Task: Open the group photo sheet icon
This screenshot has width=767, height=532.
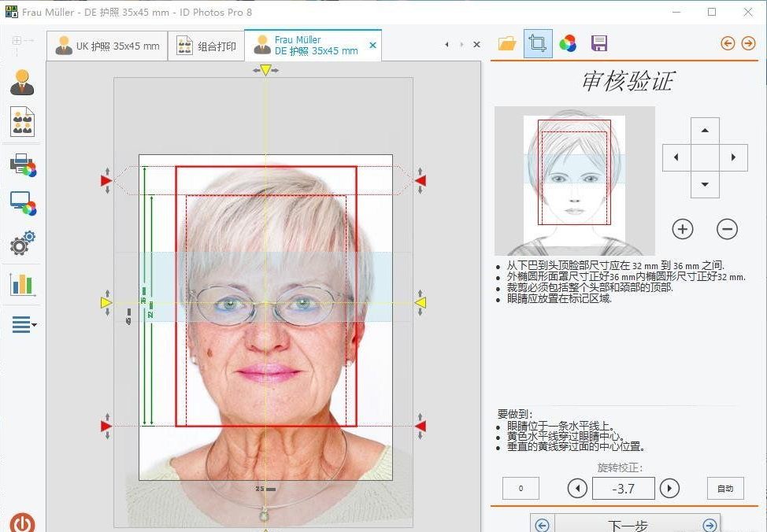Action: point(22,121)
